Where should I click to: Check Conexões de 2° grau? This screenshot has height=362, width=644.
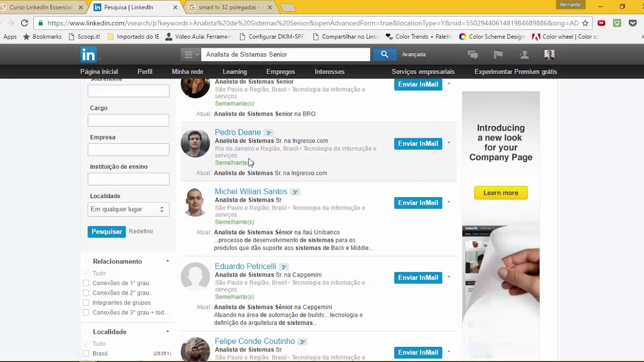tap(86, 293)
